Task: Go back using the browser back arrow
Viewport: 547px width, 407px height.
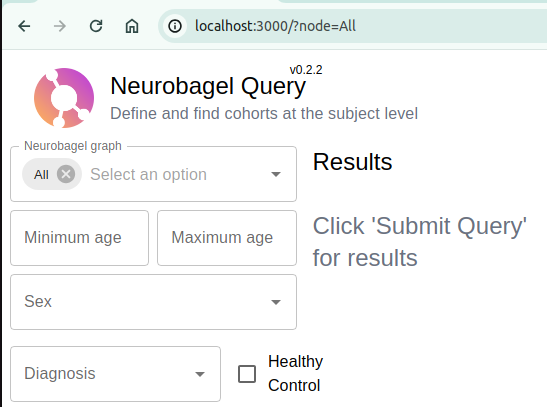Action: (x=24, y=26)
